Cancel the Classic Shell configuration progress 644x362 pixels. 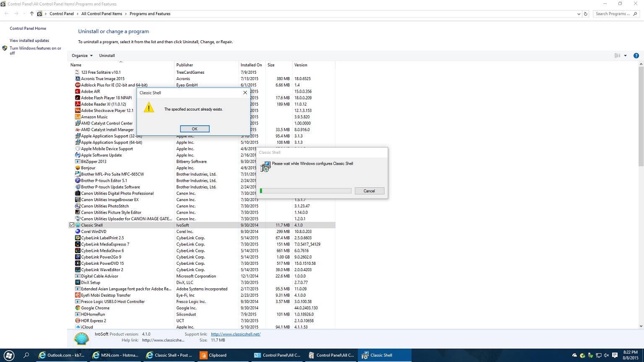[369, 191]
